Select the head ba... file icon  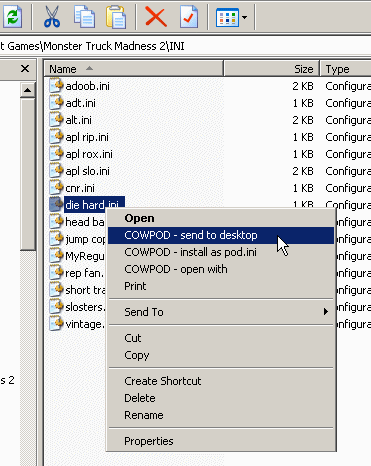click(56, 222)
